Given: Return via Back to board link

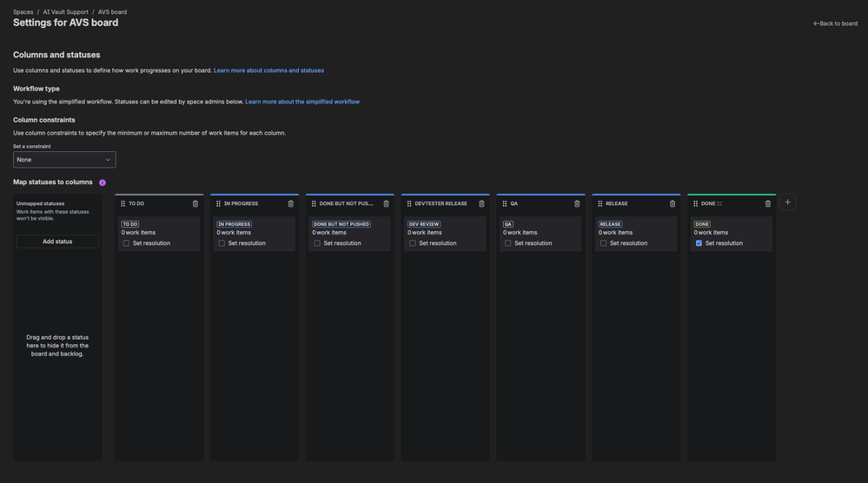Looking at the screenshot, I should (x=835, y=23).
